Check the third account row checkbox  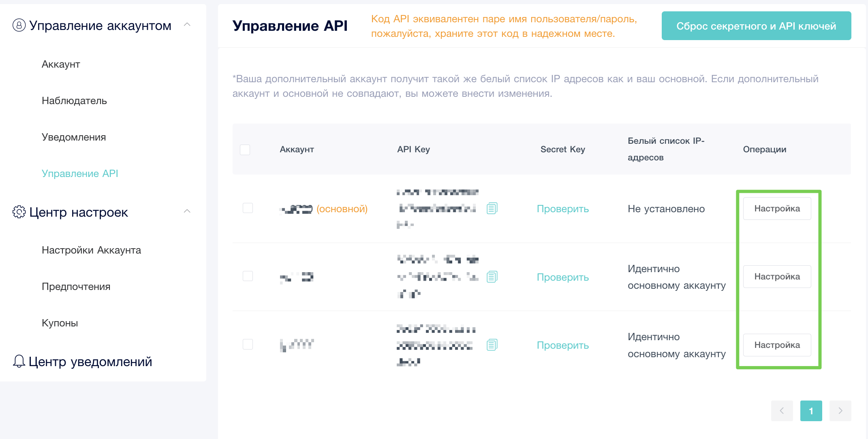[x=248, y=344]
